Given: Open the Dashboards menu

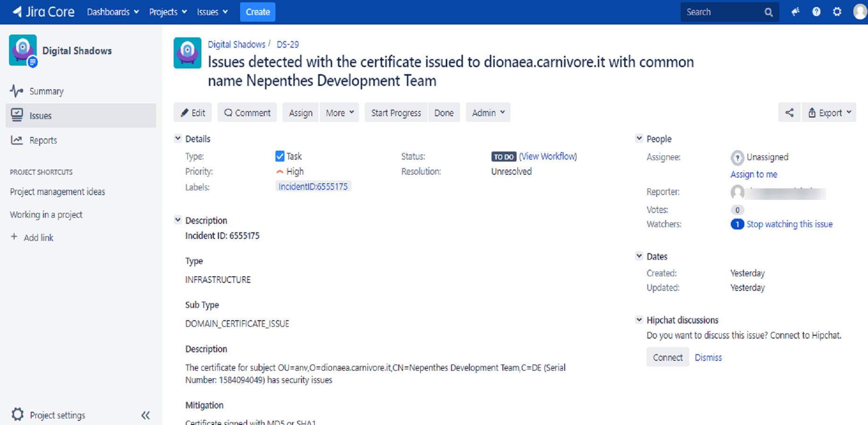Looking at the screenshot, I should tap(113, 12).
